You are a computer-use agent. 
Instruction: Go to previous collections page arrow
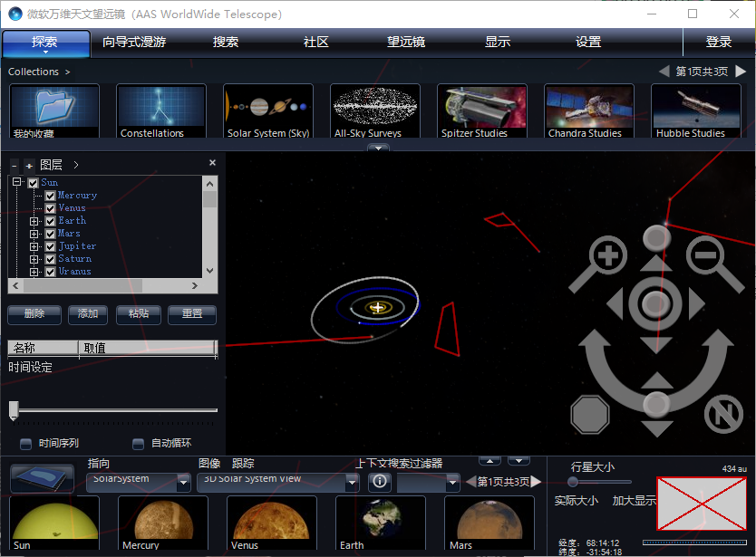pyautogui.click(x=664, y=72)
